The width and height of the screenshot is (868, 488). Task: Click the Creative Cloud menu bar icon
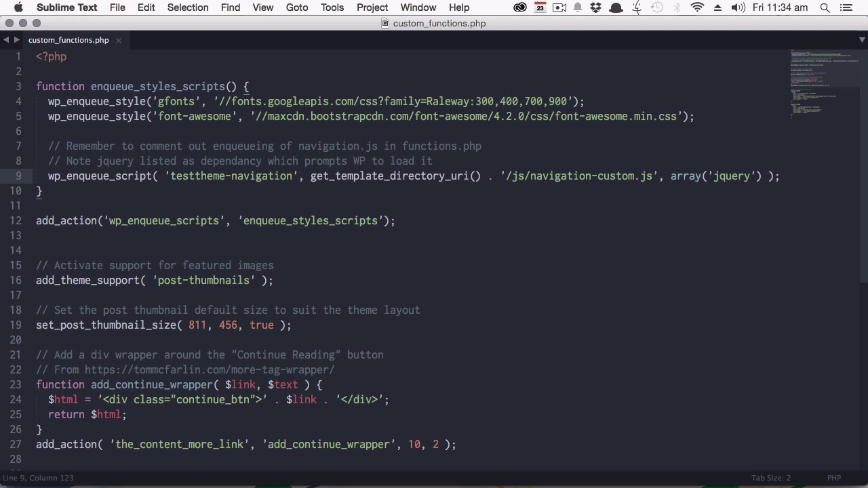[519, 7]
